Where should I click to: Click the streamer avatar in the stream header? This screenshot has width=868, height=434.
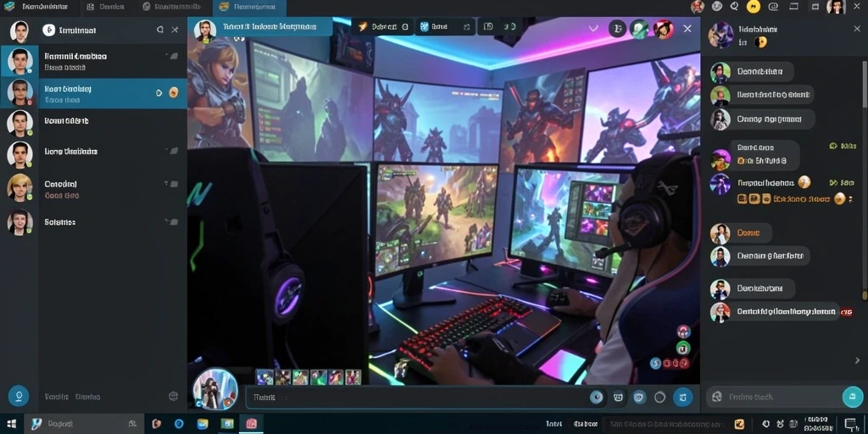point(205,31)
